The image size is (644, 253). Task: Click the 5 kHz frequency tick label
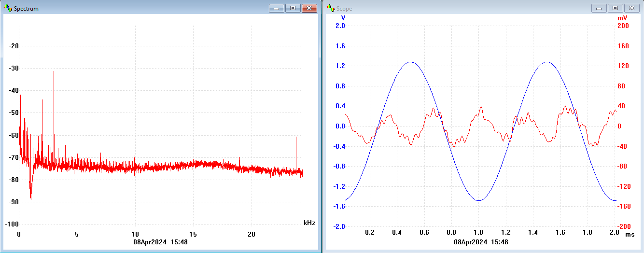pyautogui.click(x=77, y=234)
